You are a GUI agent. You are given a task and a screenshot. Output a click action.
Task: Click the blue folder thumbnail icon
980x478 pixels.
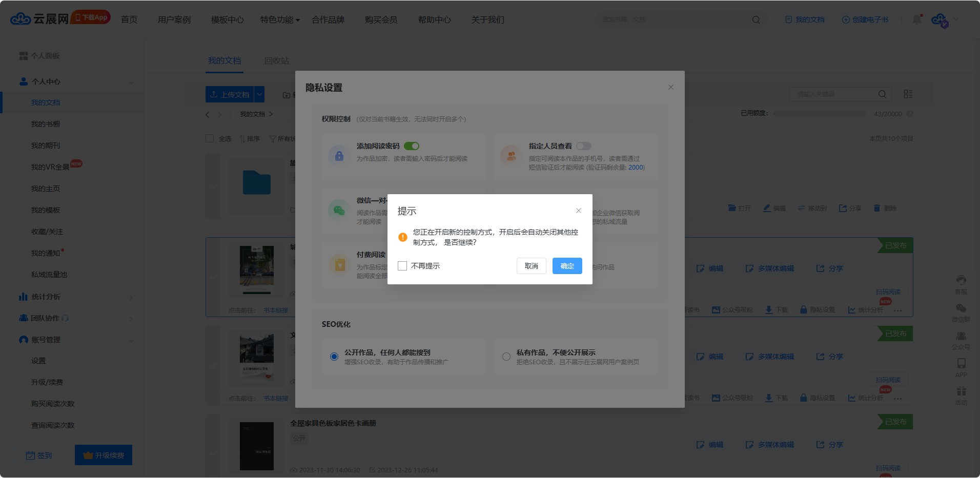coord(256,183)
